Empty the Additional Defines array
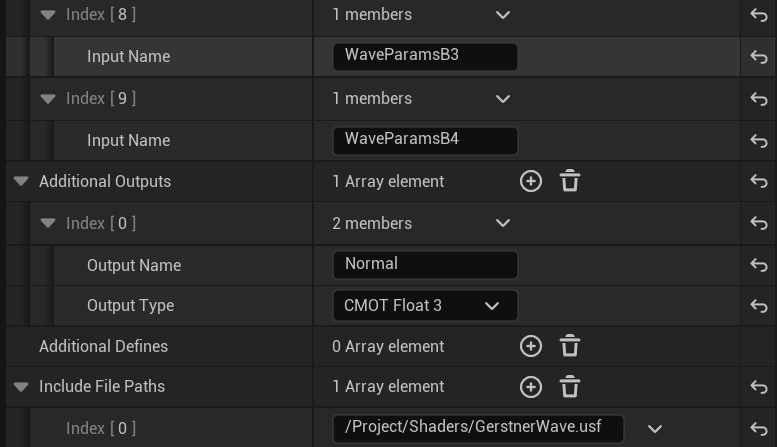This screenshot has height=447, width=777. pos(570,346)
